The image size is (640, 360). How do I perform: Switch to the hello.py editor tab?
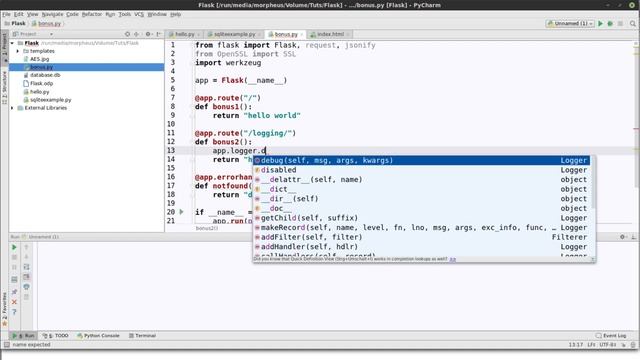tap(184, 34)
